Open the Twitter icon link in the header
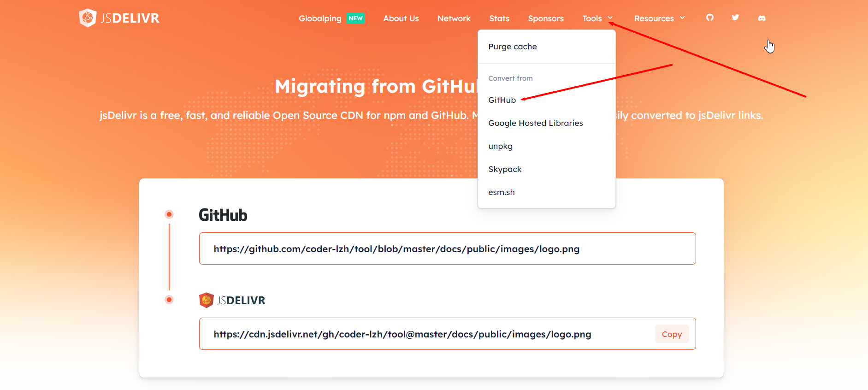The image size is (868, 390). pyautogui.click(x=735, y=18)
